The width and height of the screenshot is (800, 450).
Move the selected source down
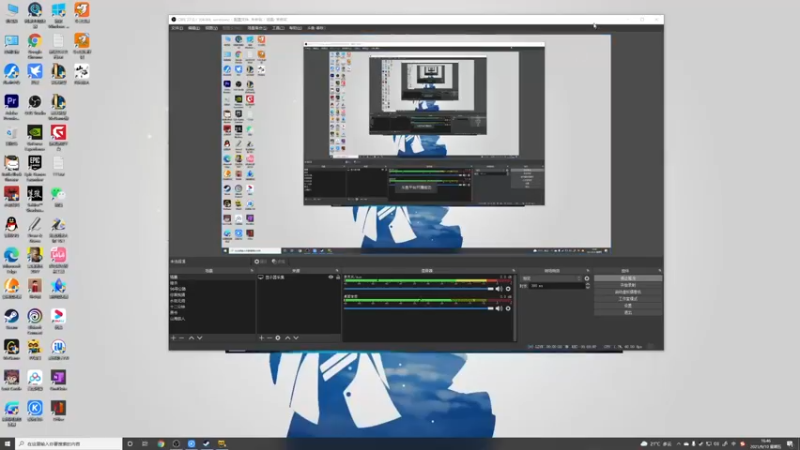pyautogui.click(x=296, y=338)
